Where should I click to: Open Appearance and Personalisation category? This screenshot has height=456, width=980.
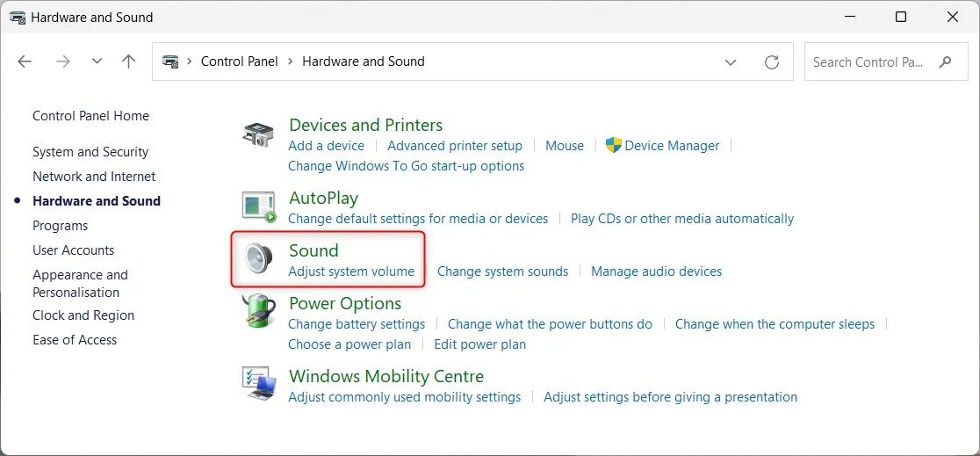pyautogui.click(x=80, y=284)
